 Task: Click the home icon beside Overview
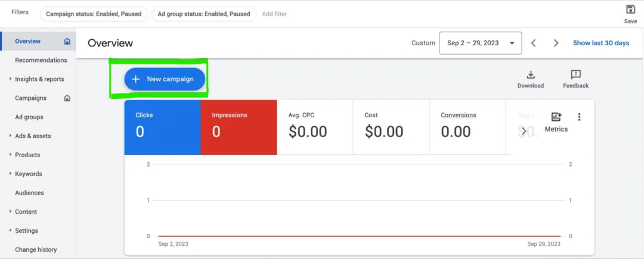coord(67,42)
